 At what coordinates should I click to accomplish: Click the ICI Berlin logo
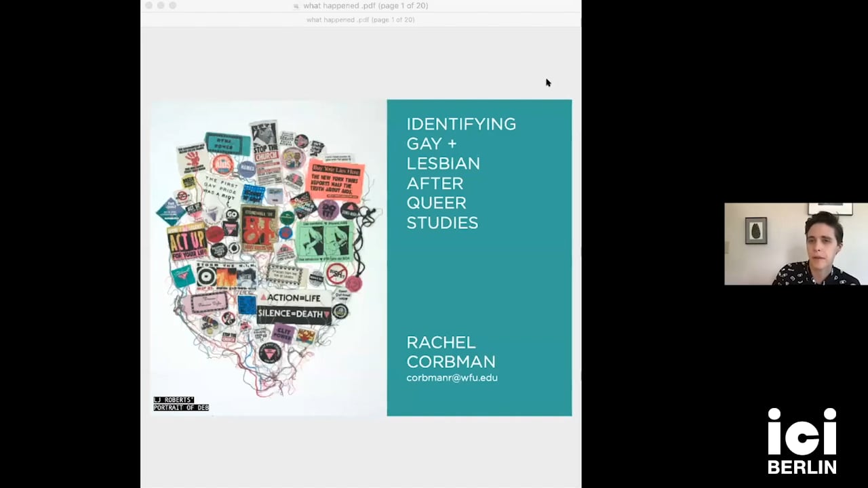point(802,441)
